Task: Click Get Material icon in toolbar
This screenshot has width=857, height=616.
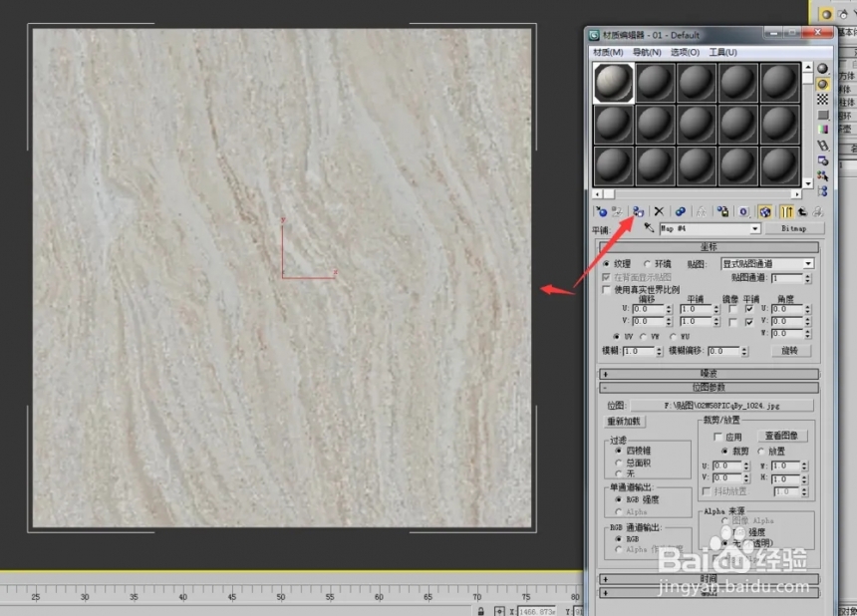Action: coord(601,212)
